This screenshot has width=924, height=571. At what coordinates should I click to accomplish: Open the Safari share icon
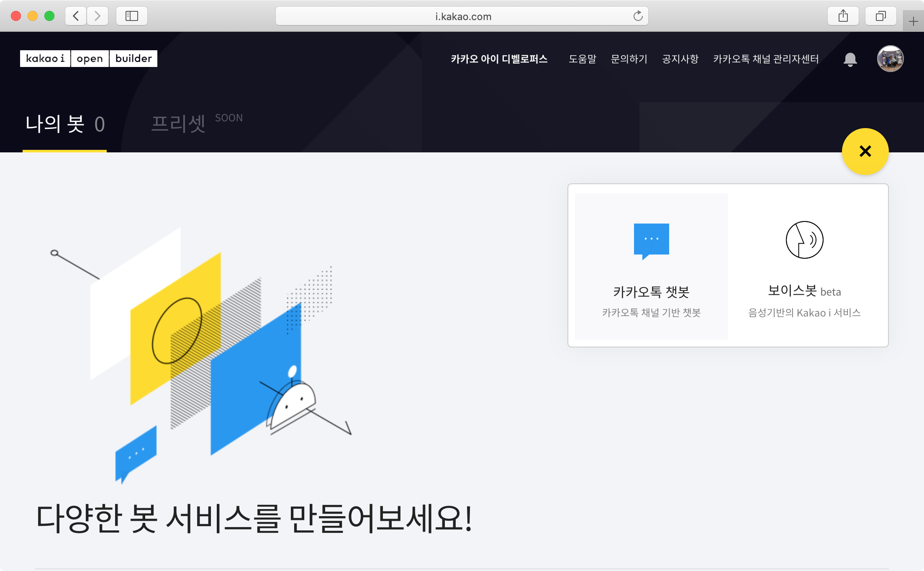click(x=843, y=16)
